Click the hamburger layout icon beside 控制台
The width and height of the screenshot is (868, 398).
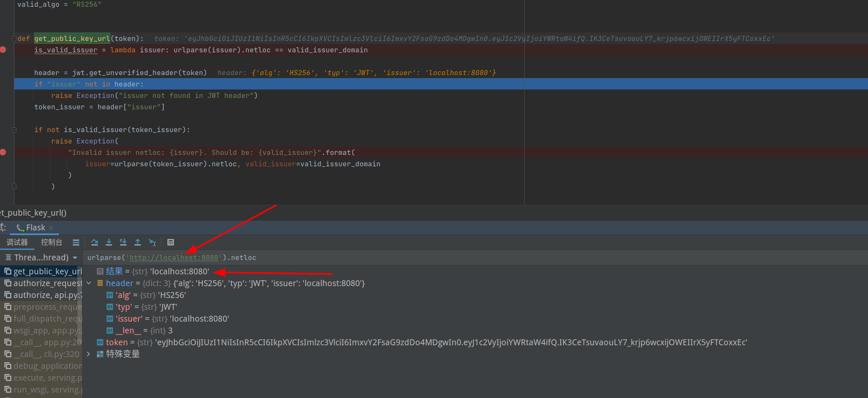click(76, 242)
